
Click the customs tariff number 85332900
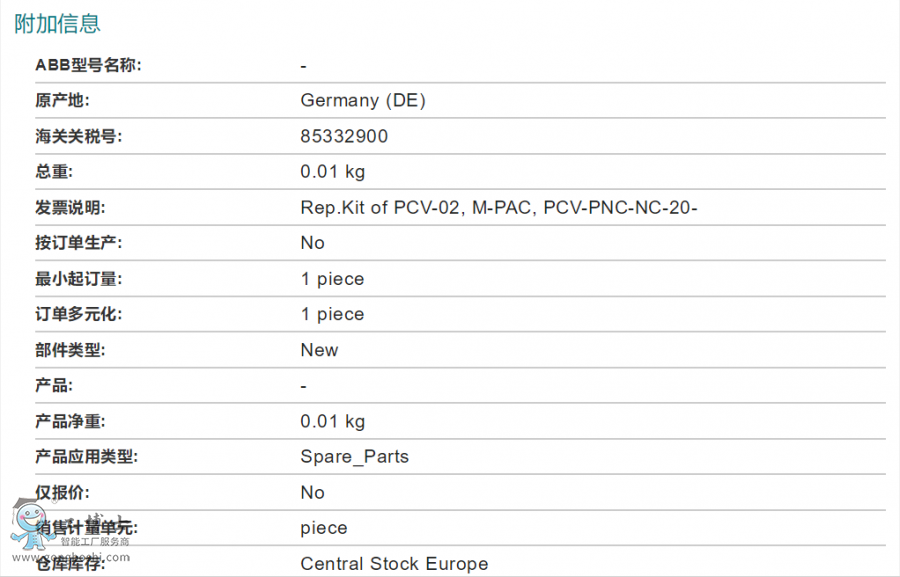click(344, 136)
